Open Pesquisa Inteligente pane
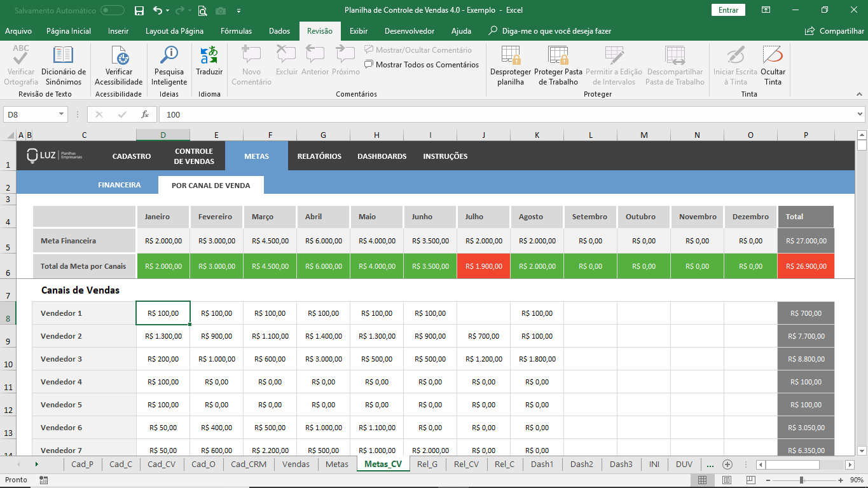Screen dimensions: 868x488 coord(169,66)
